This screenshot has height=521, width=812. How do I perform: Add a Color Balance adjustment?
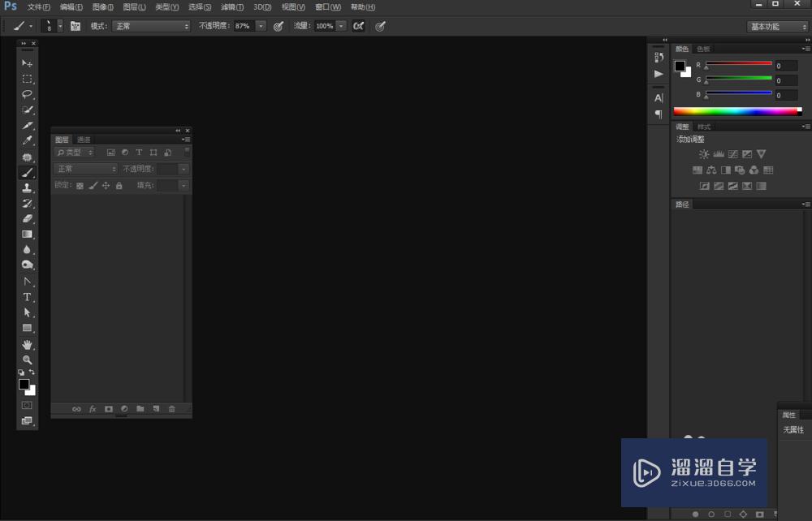(711, 170)
